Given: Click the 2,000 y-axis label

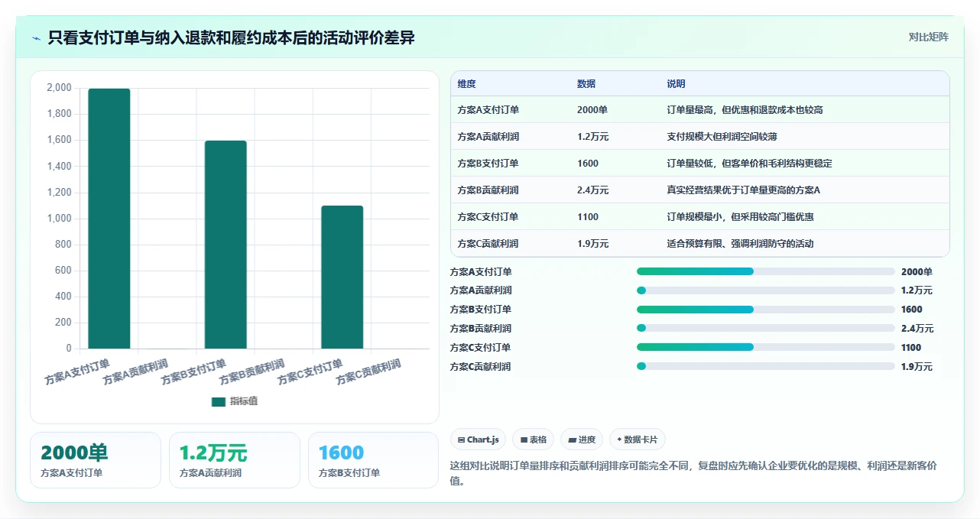Looking at the screenshot, I should pyautogui.click(x=59, y=88).
